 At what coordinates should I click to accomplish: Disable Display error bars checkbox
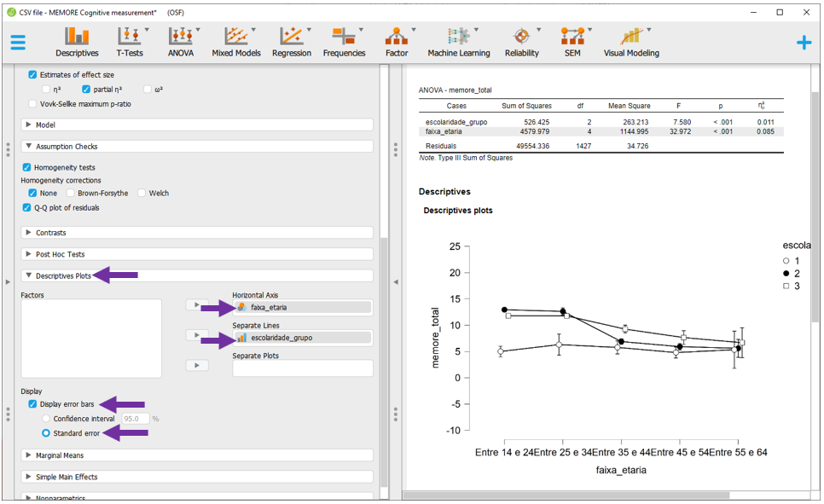[x=33, y=404]
